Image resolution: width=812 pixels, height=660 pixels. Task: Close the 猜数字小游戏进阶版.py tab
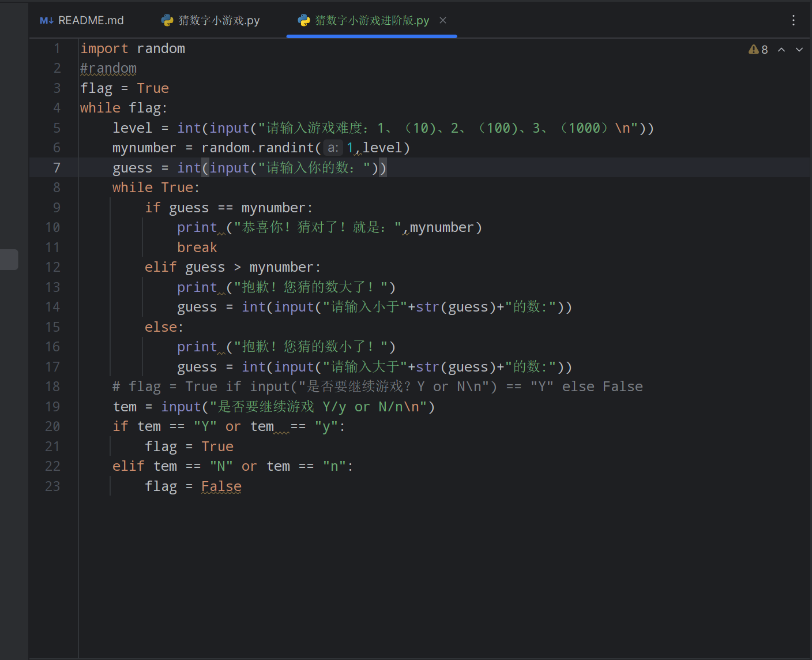click(443, 20)
